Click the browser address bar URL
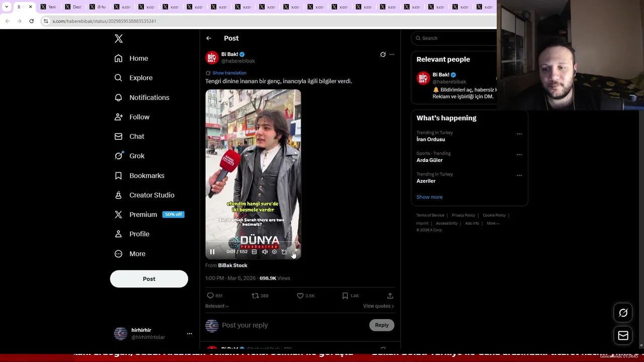This screenshot has width=644, height=362. coord(104,21)
